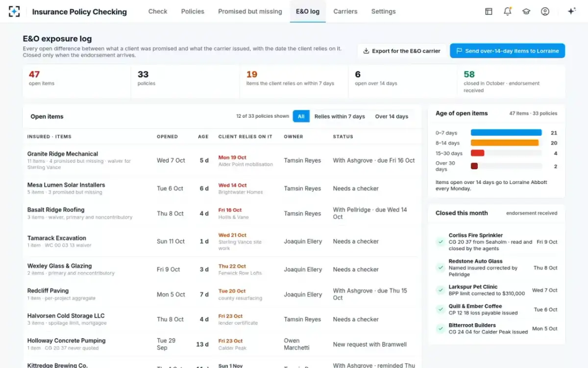
Task: Open Mesa Lumen Solar Installers
Action: [222, 188]
